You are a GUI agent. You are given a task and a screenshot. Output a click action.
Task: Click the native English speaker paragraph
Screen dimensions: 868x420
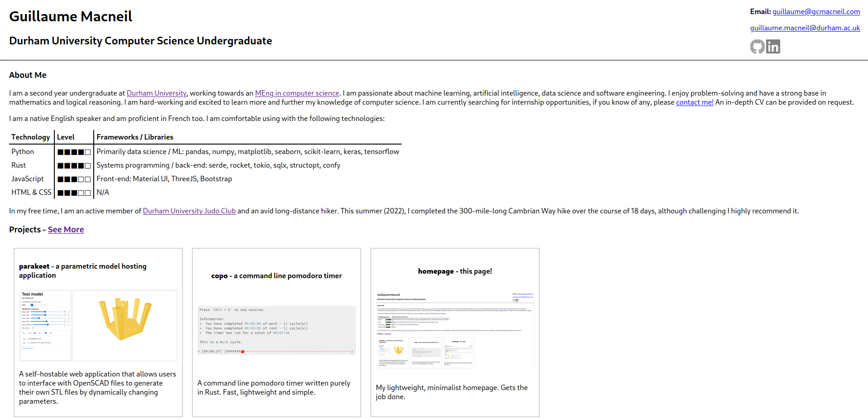197,119
